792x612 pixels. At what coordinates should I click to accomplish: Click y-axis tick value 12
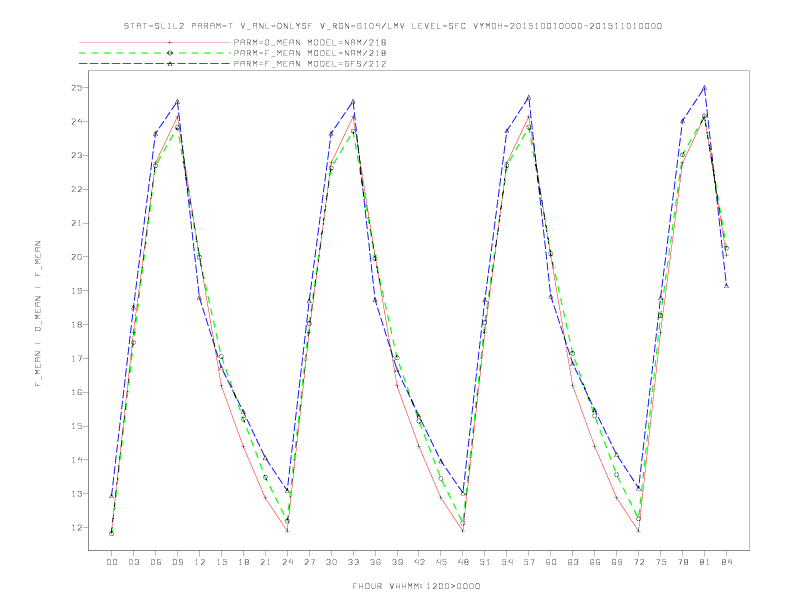click(77, 528)
